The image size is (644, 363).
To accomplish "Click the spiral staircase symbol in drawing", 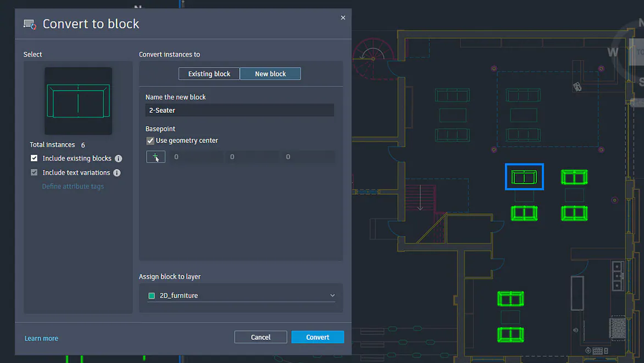I will coord(373,55).
